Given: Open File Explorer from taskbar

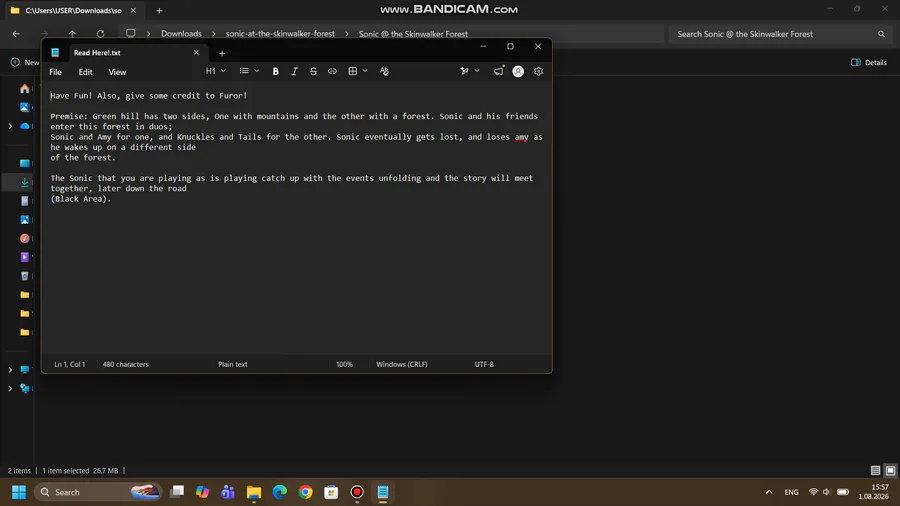Looking at the screenshot, I should coord(254,492).
